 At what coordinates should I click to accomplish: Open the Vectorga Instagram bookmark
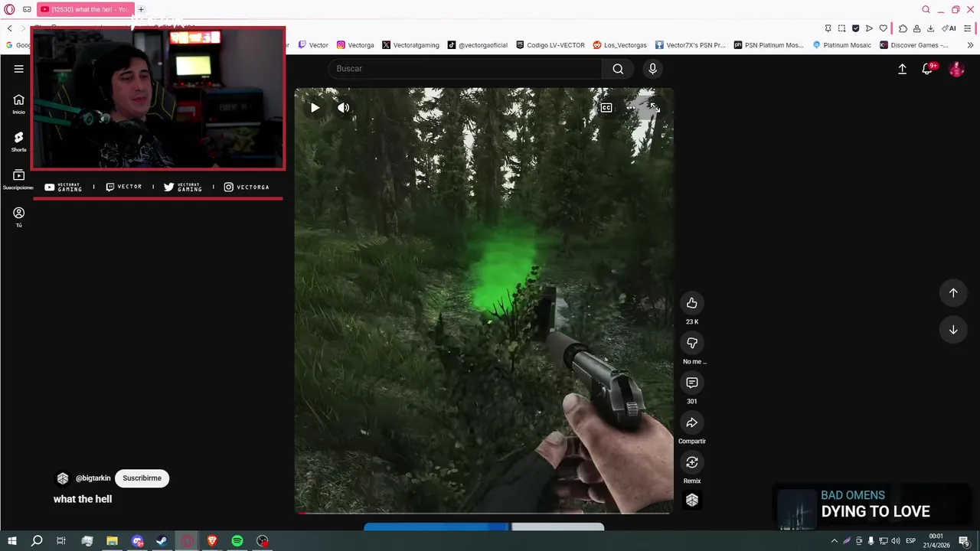point(355,45)
